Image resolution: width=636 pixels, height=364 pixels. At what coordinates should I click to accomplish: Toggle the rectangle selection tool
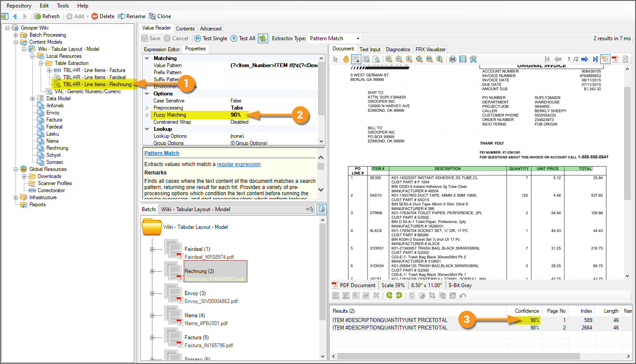pos(356,59)
